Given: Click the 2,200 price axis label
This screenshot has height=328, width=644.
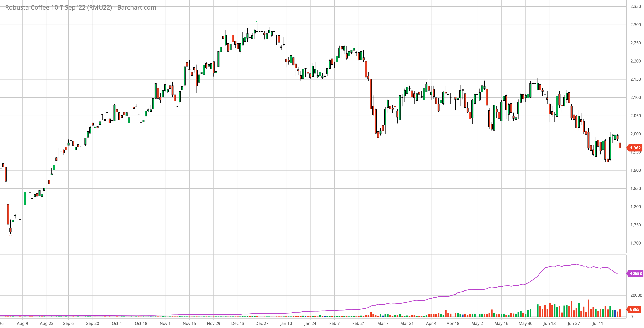Looking at the screenshot, I should coord(636,61).
